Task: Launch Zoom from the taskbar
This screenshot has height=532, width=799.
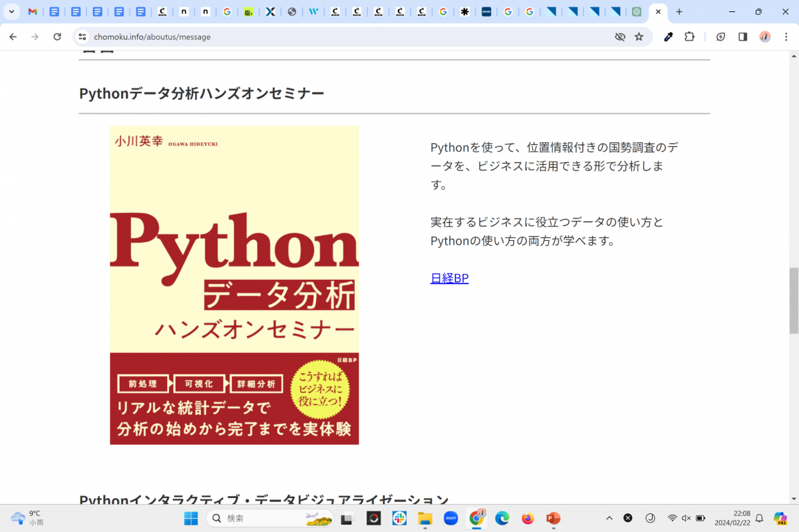Action: pos(450,518)
